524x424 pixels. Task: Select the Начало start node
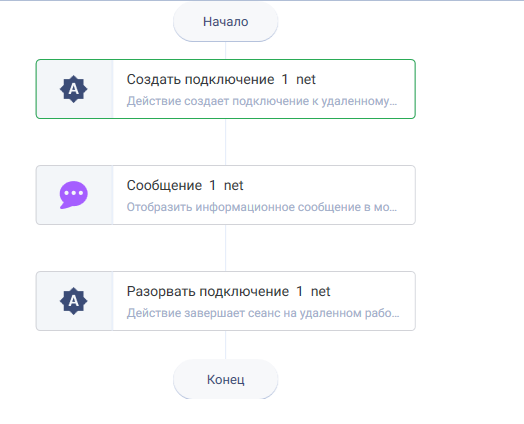point(226,22)
